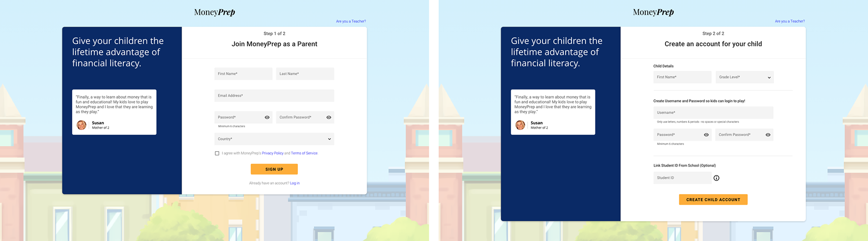Show the parent Password field contents via eye icon
The width and height of the screenshot is (868, 241).
coord(267,117)
